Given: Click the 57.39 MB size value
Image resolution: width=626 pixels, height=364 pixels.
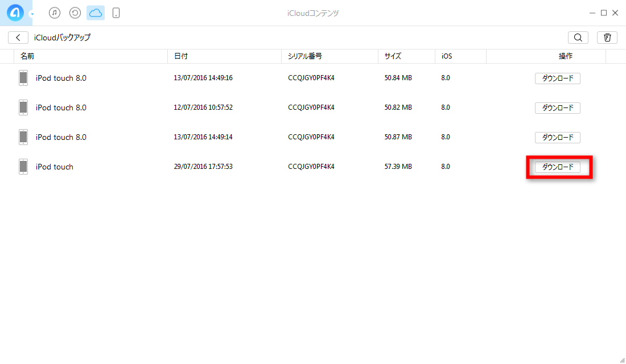Looking at the screenshot, I should [x=398, y=167].
